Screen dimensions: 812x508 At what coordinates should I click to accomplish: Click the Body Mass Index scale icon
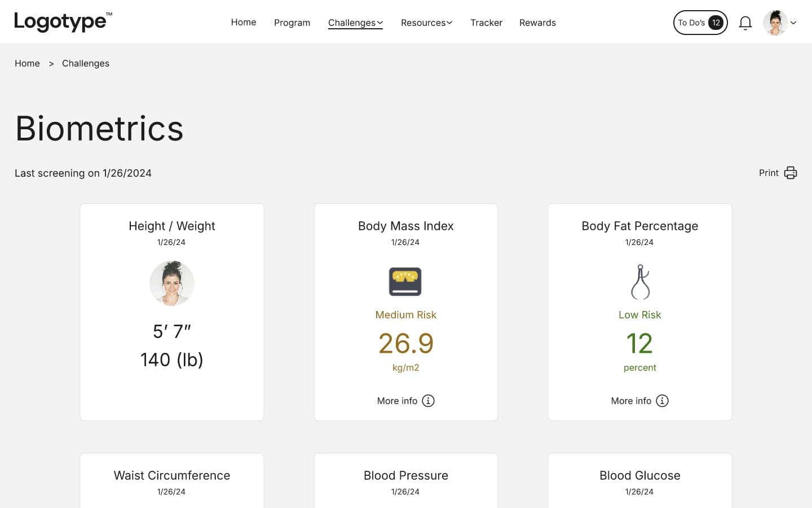coord(405,282)
